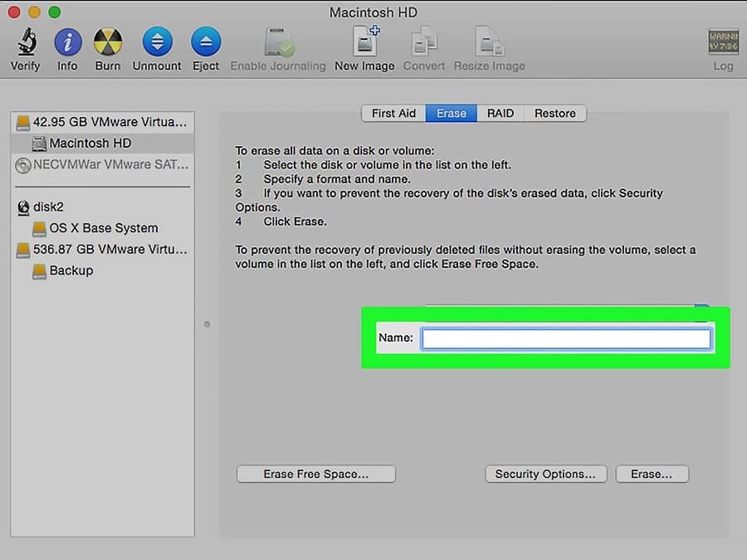
Task: Click the Convert toolbar icon
Action: pos(424,42)
